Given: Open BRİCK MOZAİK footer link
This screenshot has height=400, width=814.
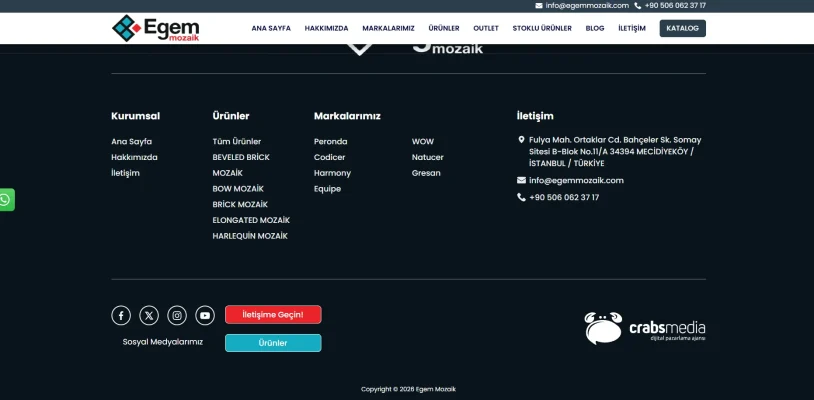Looking at the screenshot, I should (x=240, y=204).
